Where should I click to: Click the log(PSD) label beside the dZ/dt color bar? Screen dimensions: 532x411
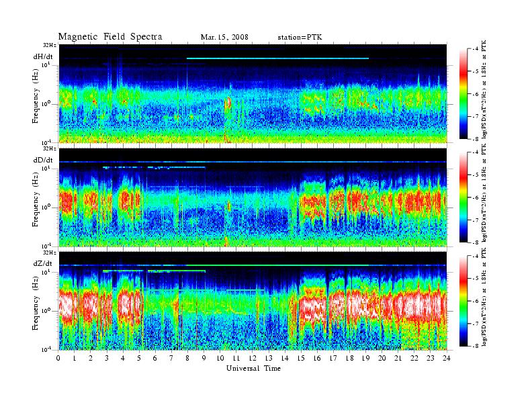(x=484, y=297)
